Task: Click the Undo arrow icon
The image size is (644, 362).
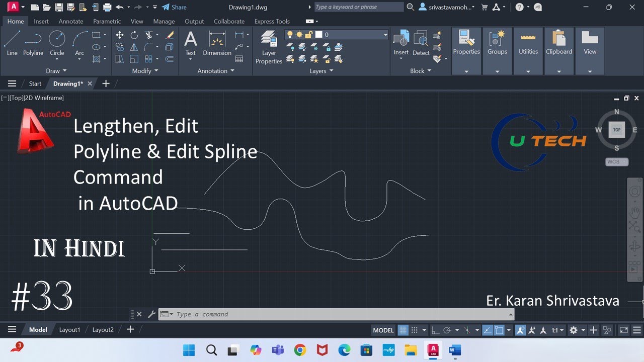Action: click(119, 7)
